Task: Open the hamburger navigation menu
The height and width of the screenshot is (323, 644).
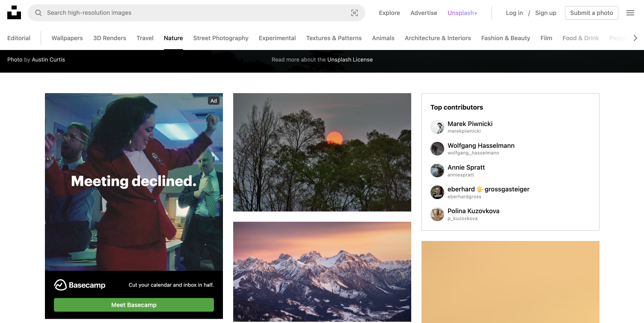Action: [630, 13]
